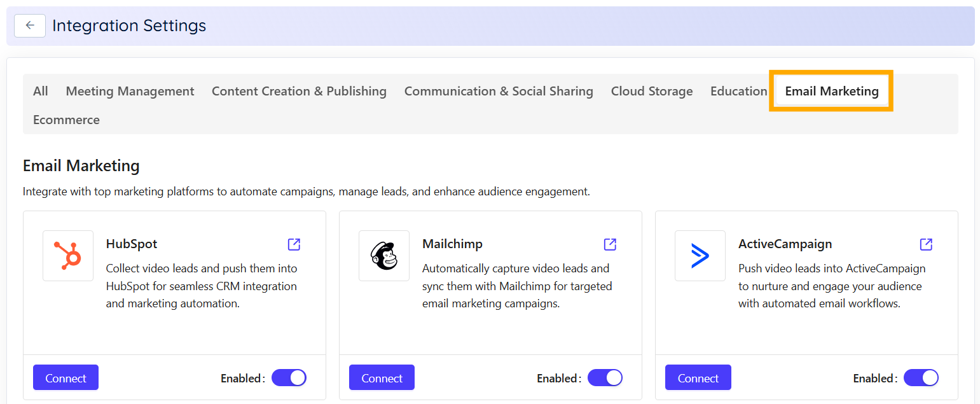This screenshot has height=404, width=980.
Task: Select the Content Creation & Publishing tab
Action: click(x=299, y=91)
